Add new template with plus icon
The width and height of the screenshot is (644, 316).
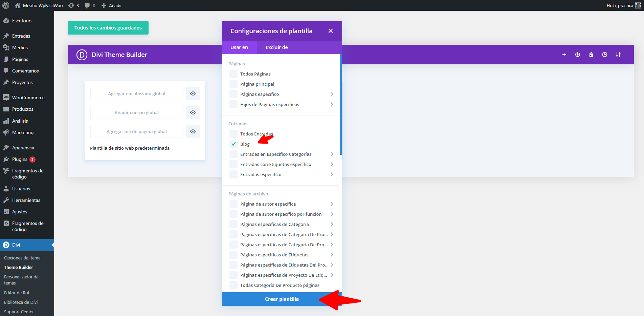564,55
